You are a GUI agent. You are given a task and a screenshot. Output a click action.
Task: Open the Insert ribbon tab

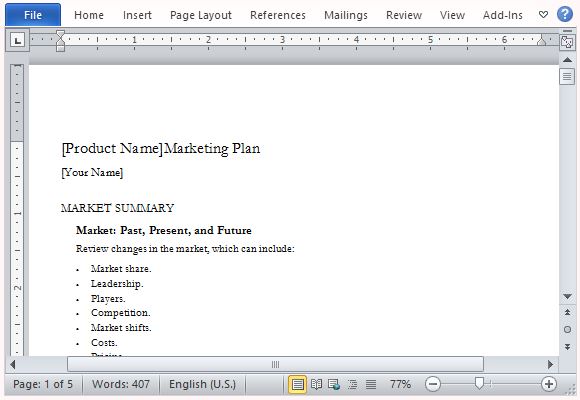coord(137,15)
